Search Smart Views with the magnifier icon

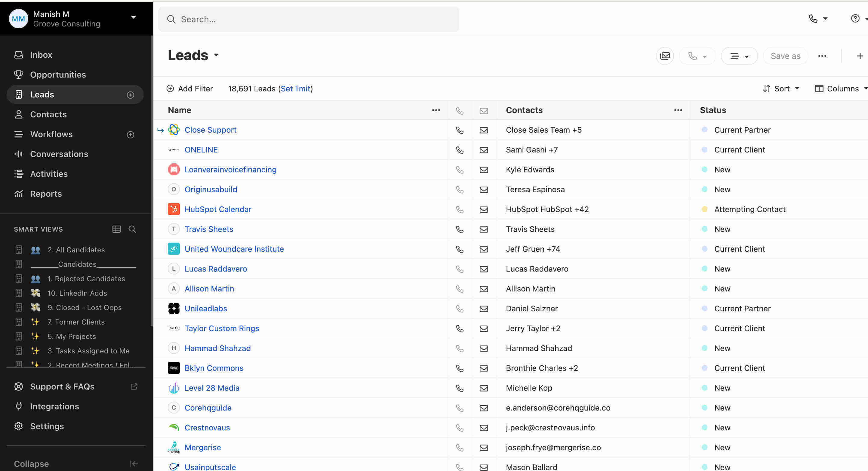pyautogui.click(x=132, y=229)
